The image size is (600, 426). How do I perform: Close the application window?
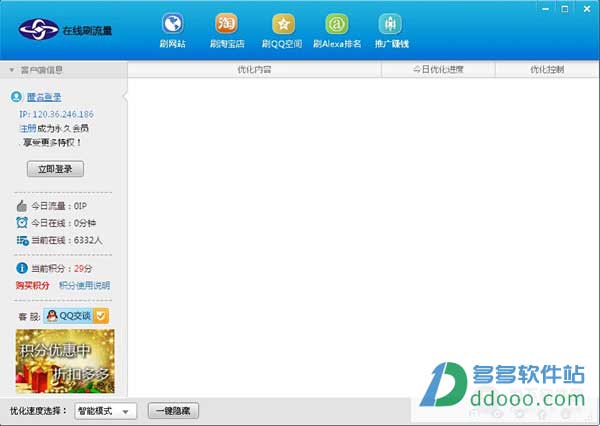coord(587,9)
